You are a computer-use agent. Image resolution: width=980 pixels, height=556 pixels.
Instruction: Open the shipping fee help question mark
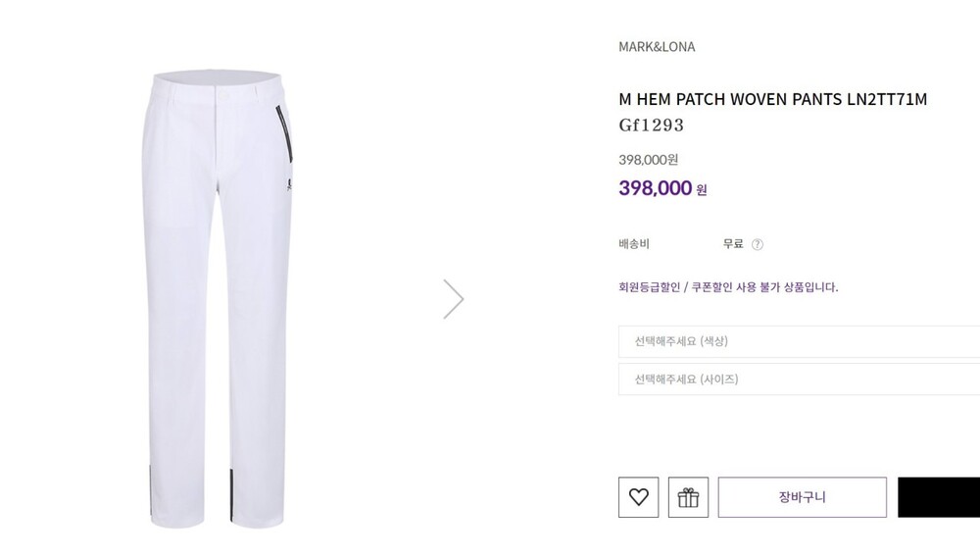757,244
